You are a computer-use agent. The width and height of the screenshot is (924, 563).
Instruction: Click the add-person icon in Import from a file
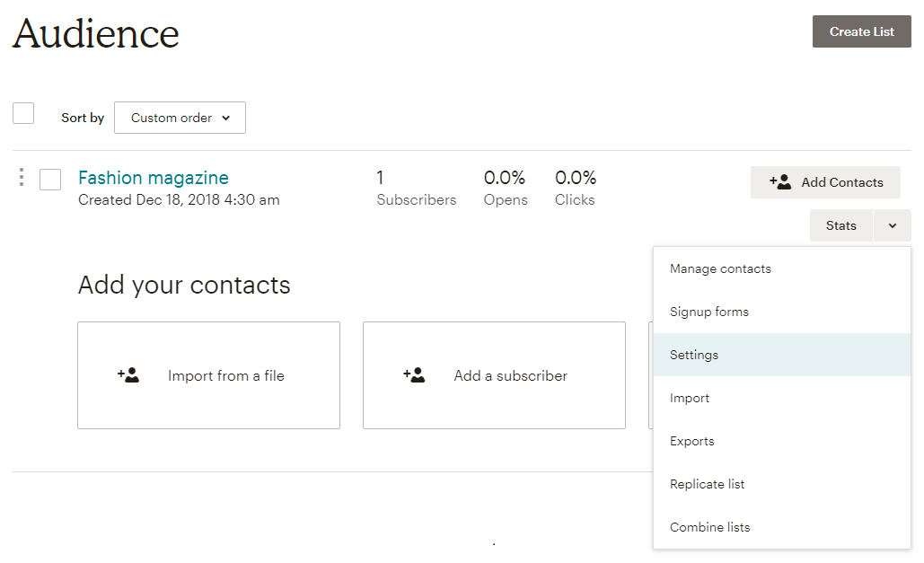pos(128,375)
